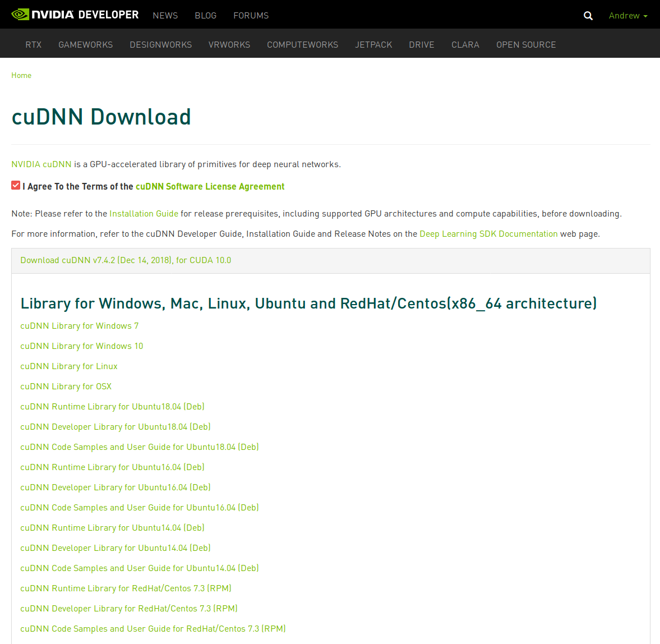Open the search magnifier icon
The width and height of the screenshot is (660, 644).
tap(588, 16)
